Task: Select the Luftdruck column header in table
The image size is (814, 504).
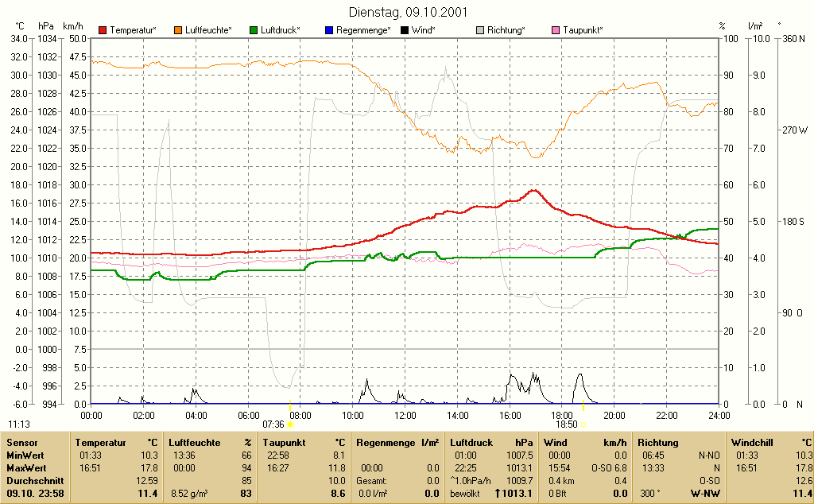Action: (471, 443)
